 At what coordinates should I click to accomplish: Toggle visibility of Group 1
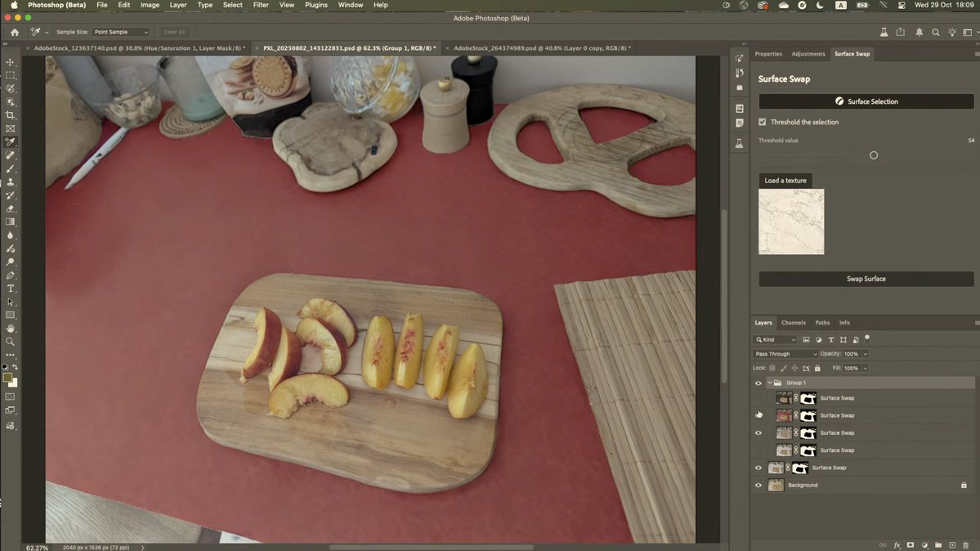point(758,383)
